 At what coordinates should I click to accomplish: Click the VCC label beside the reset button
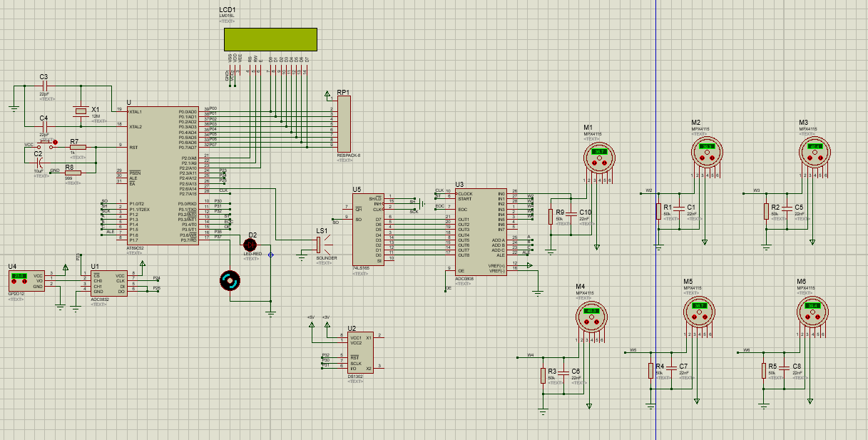tap(29, 145)
